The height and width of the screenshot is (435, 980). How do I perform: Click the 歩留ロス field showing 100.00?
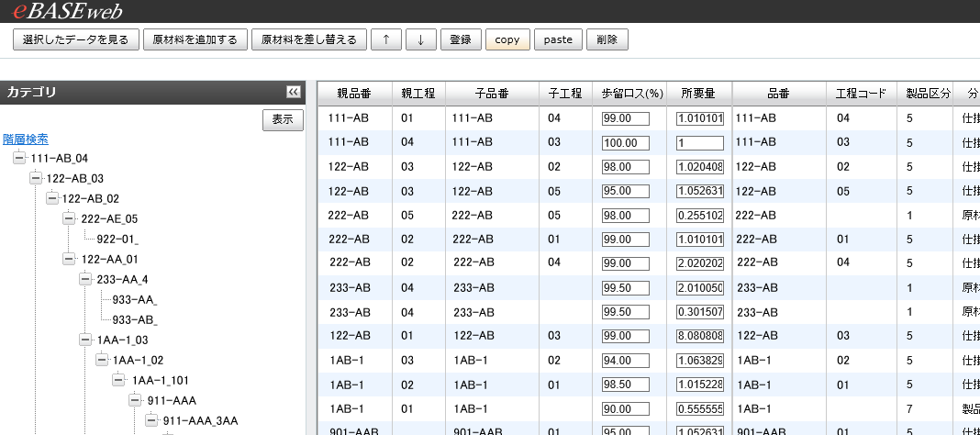(x=625, y=142)
